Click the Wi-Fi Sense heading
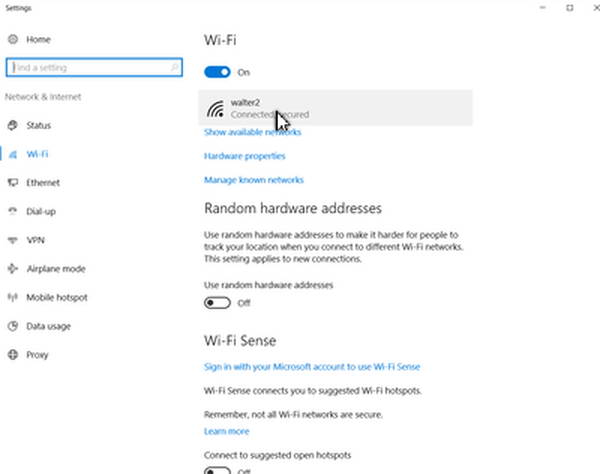Screen dimensions: 600x474 [x=240, y=340]
